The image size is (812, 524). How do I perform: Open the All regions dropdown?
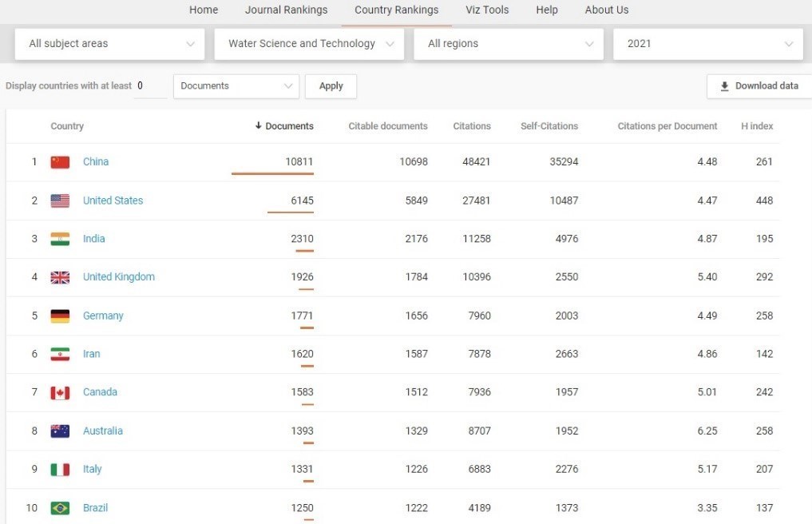(509, 44)
